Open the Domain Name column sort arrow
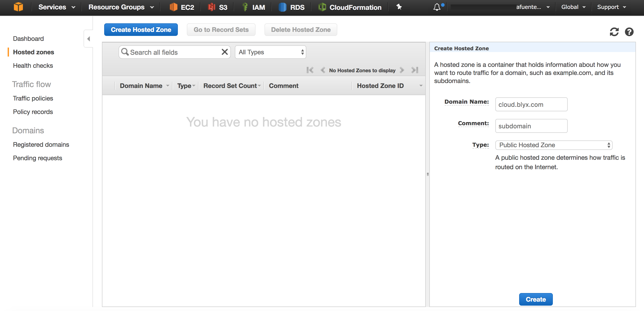644x311 pixels. click(168, 86)
